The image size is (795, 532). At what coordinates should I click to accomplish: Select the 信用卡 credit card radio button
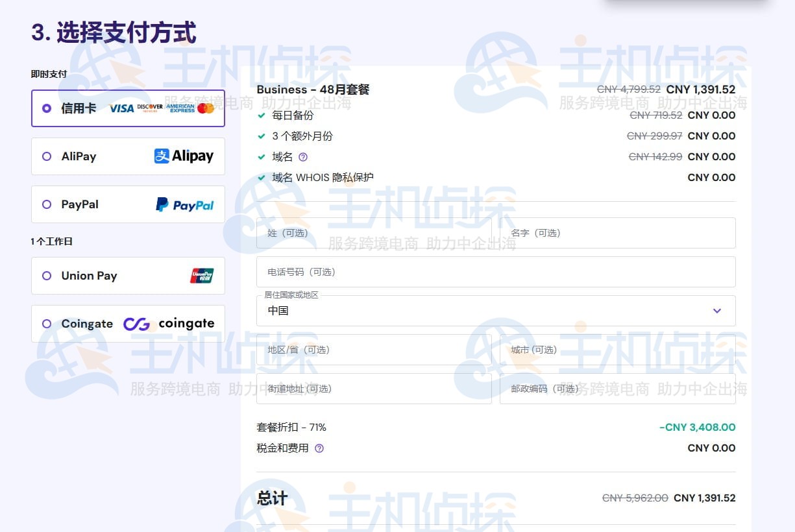(47, 108)
